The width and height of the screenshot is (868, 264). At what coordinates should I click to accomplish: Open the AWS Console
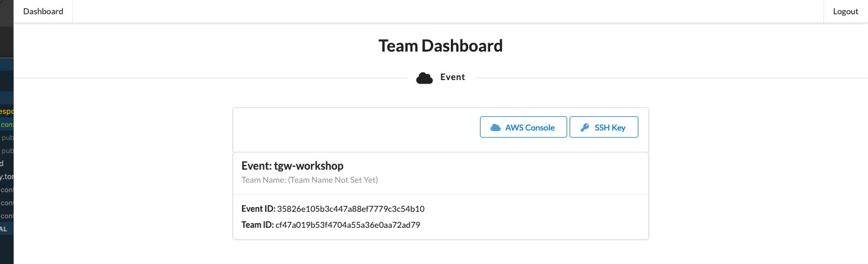tap(523, 128)
